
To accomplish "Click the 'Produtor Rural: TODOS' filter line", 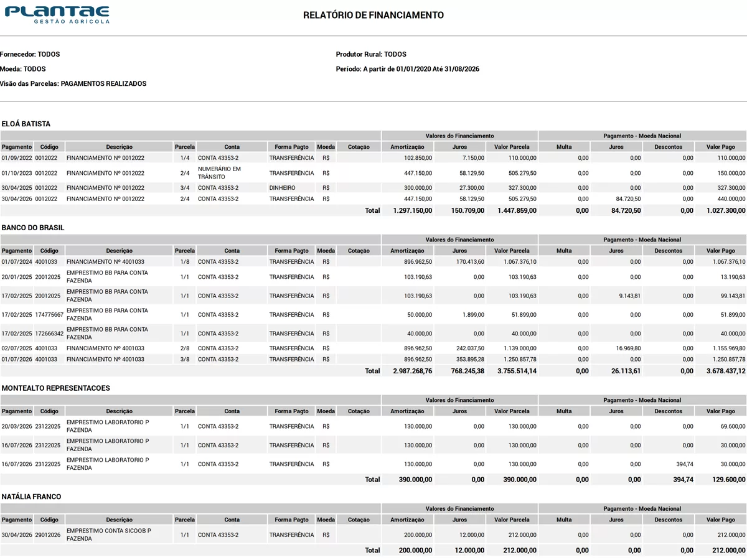I will 371,54.
